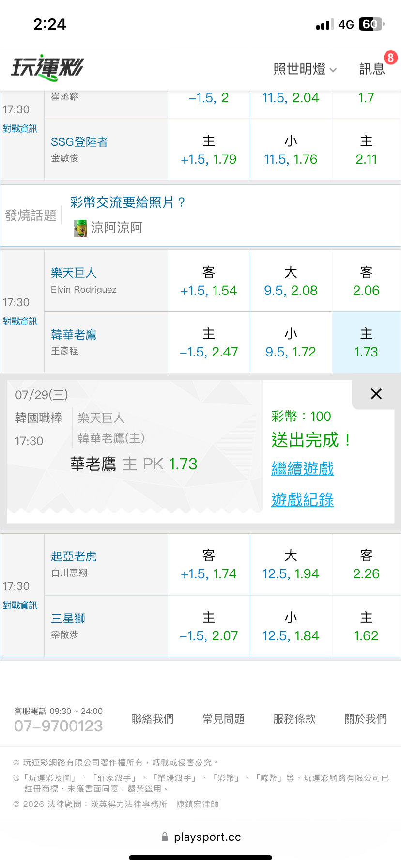Open 聯絡我們 footer menu
401x868 pixels.
153,719
